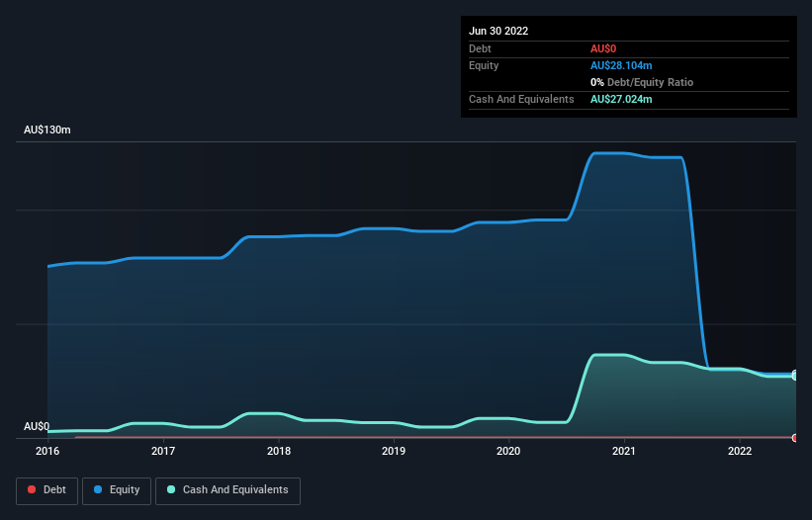Click the 0% Debt/Equity Ratio text
Viewport: 812px width, 520px height.
point(642,82)
